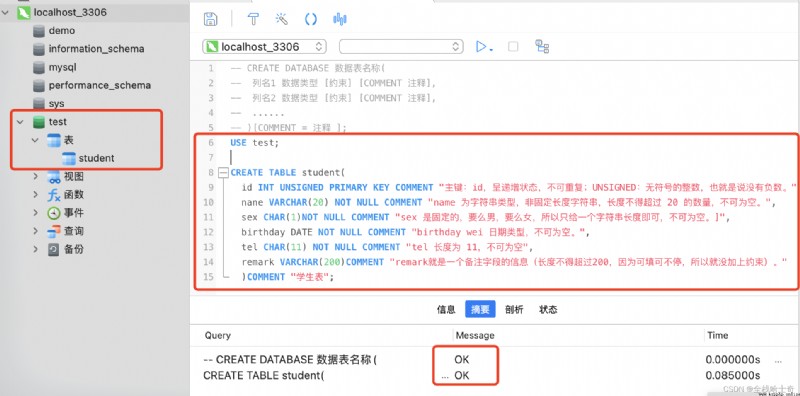Collapse the CREATE TABLE code fold marker
This screenshot has width=800, height=396.
click(223, 173)
